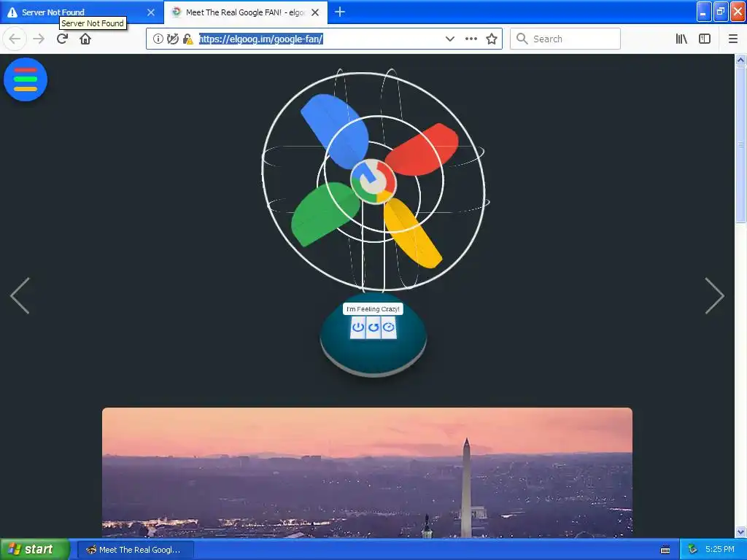Click the fan rotate button
This screenshot has width=747, height=560.
(373, 327)
